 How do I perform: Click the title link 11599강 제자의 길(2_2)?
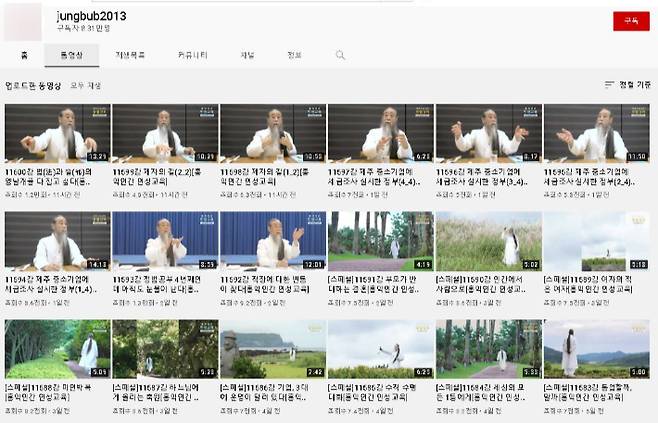[157, 177]
